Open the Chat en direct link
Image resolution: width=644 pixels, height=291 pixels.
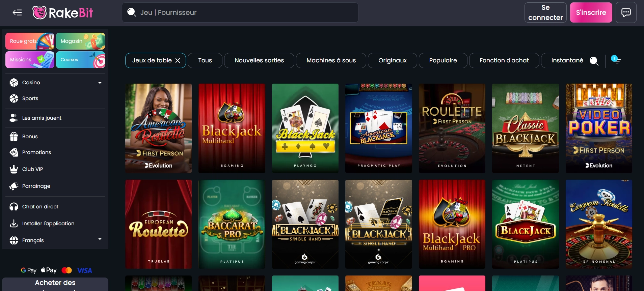pos(40,207)
